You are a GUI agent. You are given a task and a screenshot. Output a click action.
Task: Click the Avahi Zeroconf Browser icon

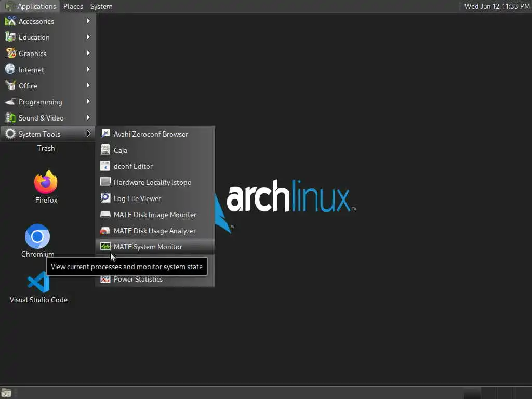(x=105, y=134)
